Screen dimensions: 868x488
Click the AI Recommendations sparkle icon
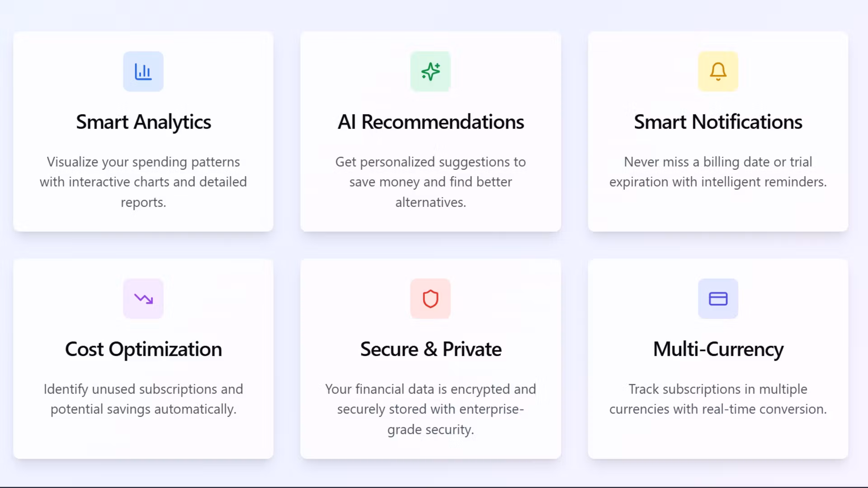[x=430, y=71]
